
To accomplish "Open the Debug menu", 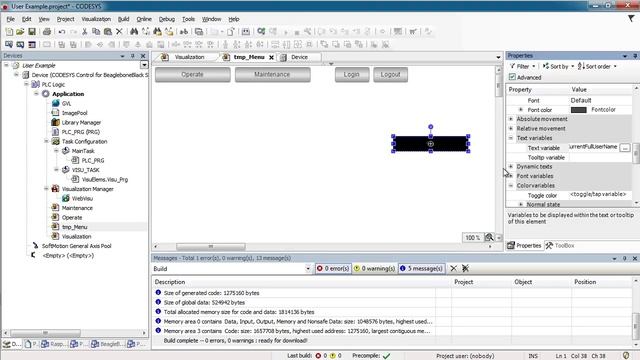I will pyautogui.click(x=167, y=19).
